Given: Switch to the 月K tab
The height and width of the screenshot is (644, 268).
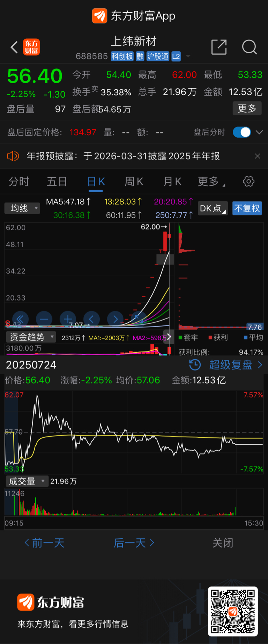Looking at the screenshot, I should [x=172, y=182].
